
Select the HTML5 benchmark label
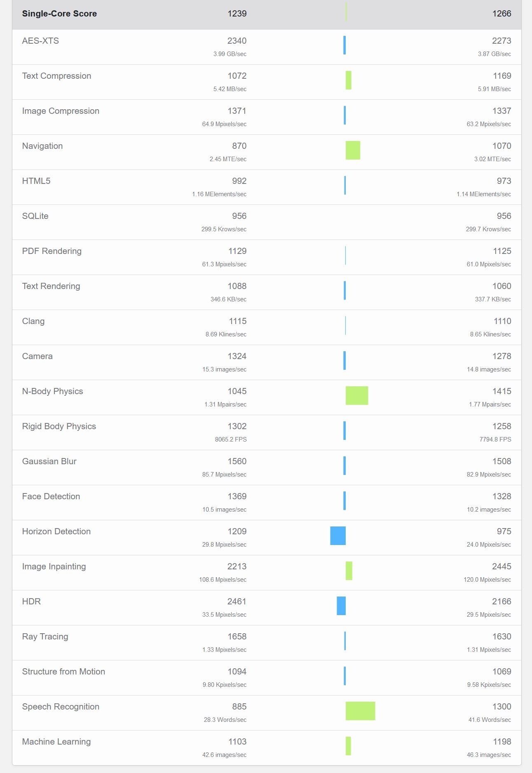pyautogui.click(x=36, y=181)
